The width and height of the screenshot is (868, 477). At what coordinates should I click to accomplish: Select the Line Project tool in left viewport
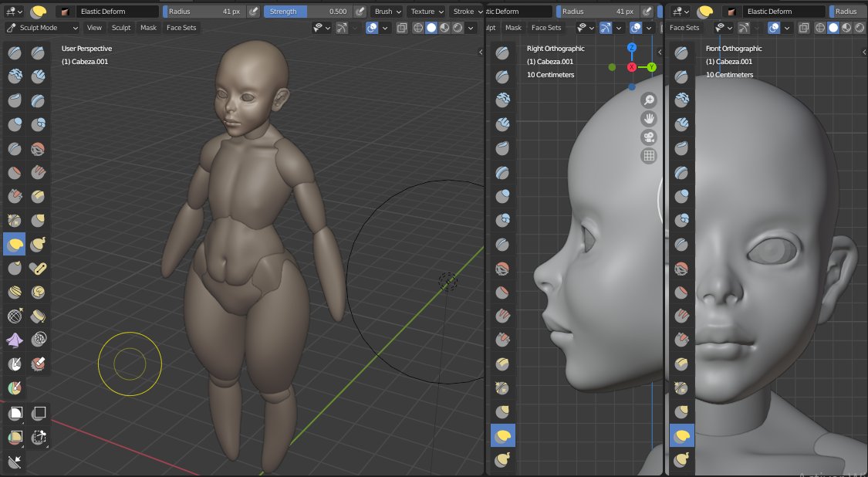point(15,461)
